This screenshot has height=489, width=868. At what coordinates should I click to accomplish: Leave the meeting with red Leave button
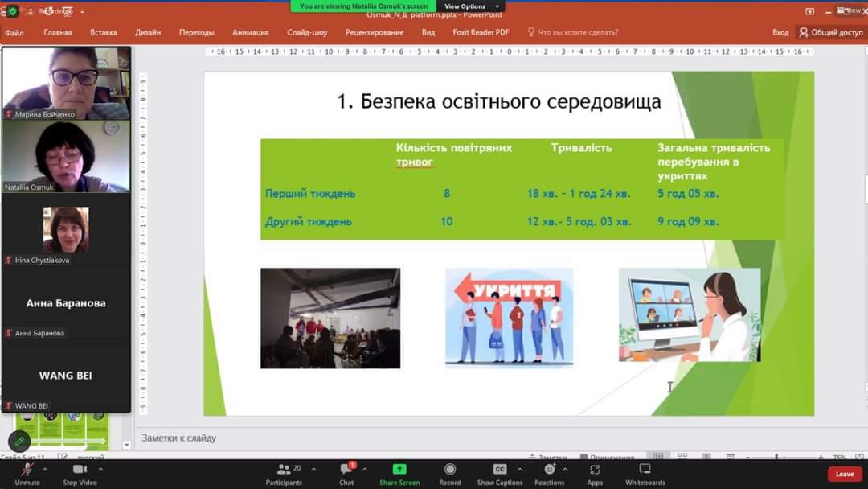(844, 474)
